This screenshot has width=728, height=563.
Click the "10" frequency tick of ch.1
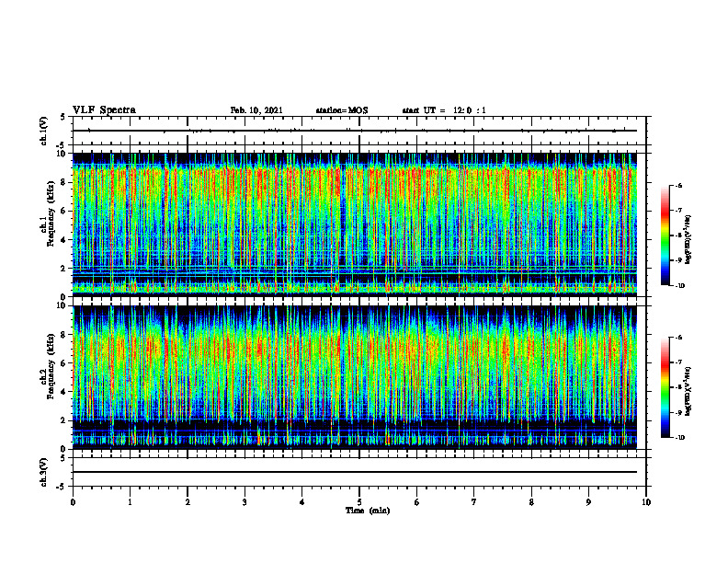63,154
